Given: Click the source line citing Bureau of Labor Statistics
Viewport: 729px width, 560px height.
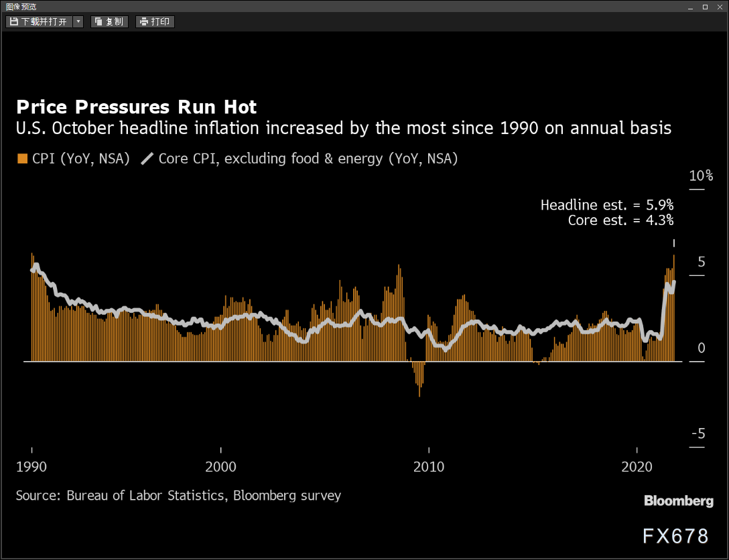Looking at the screenshot, I should [x=178, y=496].
